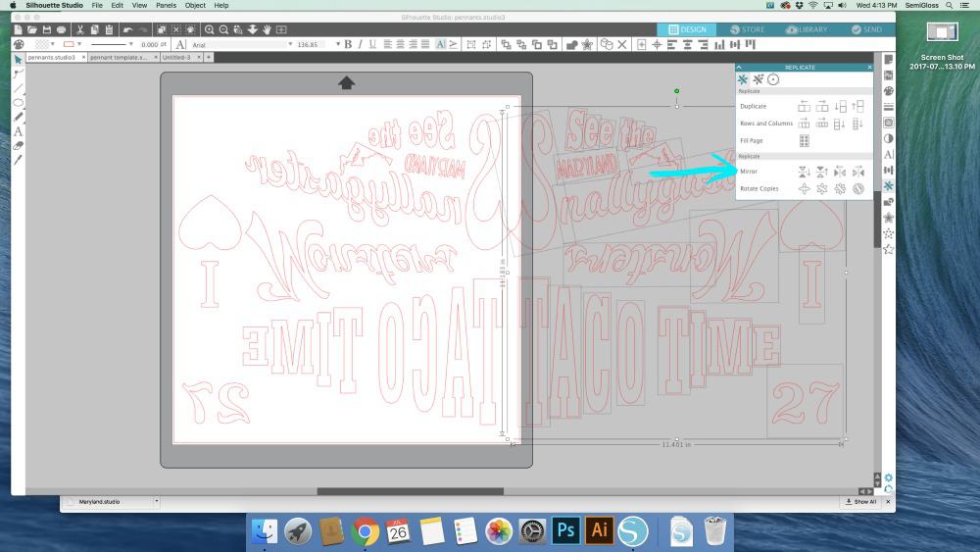Select the Draw Ellipse tool

click(18, 103)
